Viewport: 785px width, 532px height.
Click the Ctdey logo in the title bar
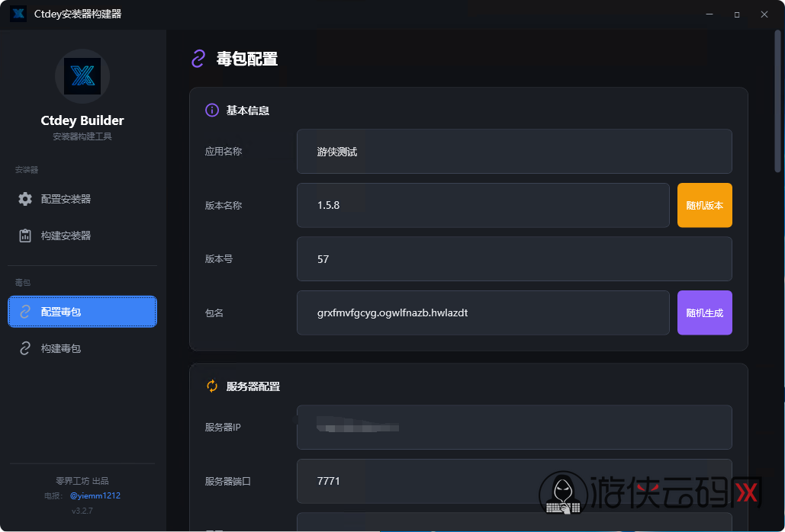(x=18, y=14)
